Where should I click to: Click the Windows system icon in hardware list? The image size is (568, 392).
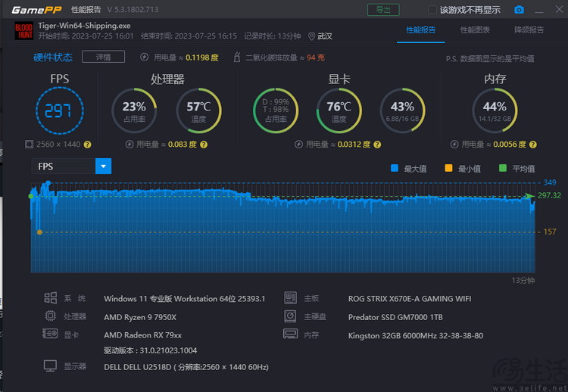point(50,298)
